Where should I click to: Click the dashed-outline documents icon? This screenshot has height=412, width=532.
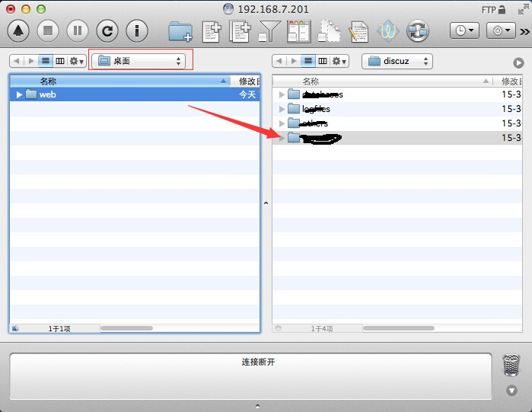point(329,31)
